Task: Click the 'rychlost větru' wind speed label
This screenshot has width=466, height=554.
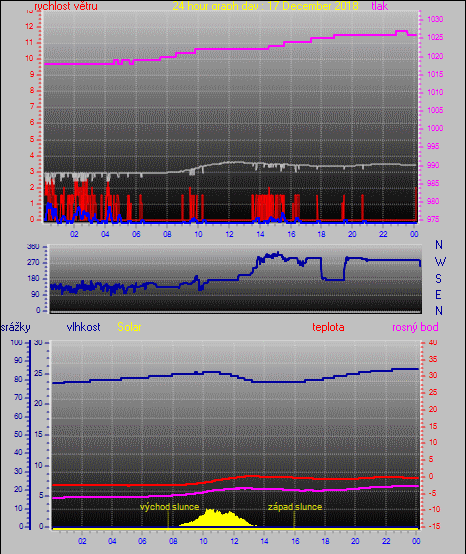Action: (x=66, y=6)
